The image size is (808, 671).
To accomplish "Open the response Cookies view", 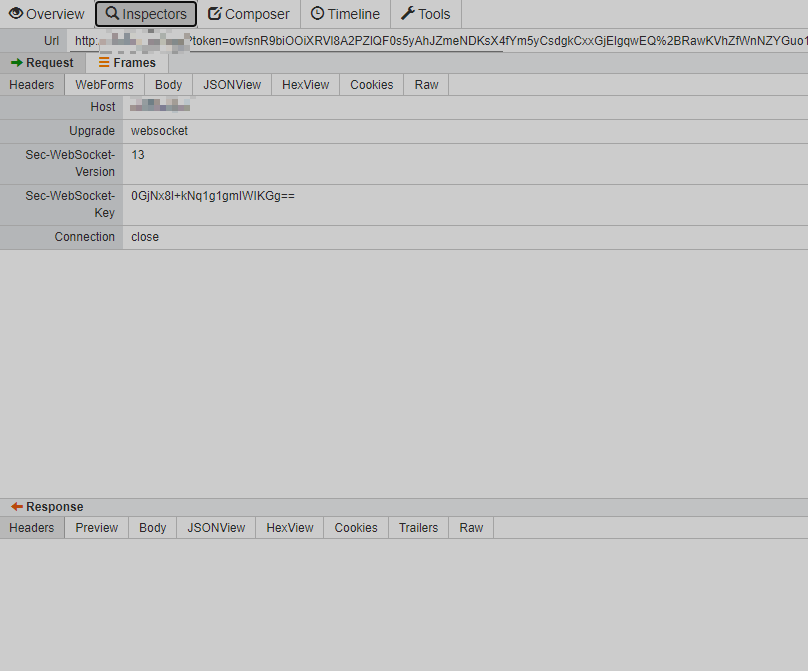I will click(x=355, y=527).
